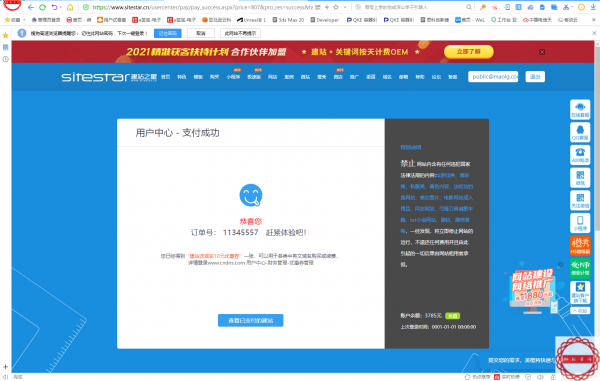Open the 域名 nav menu item
The image size is (600, 381).
pos(387,77)
